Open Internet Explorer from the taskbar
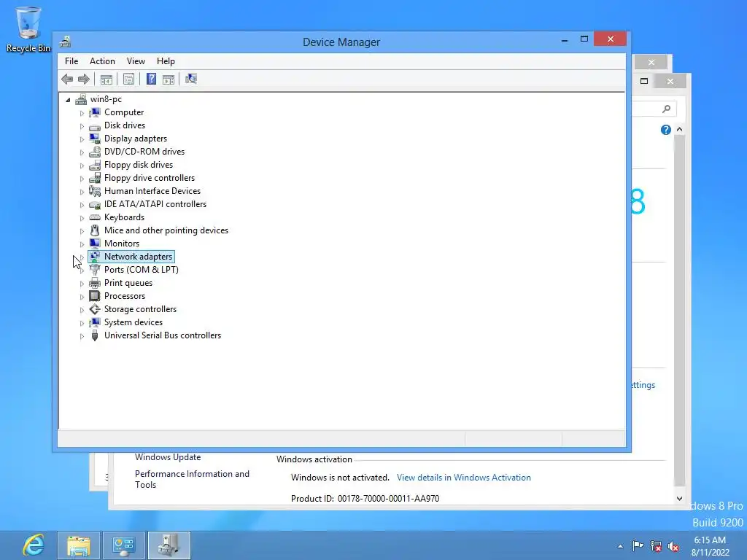747x560 pixels. [34, 545]
